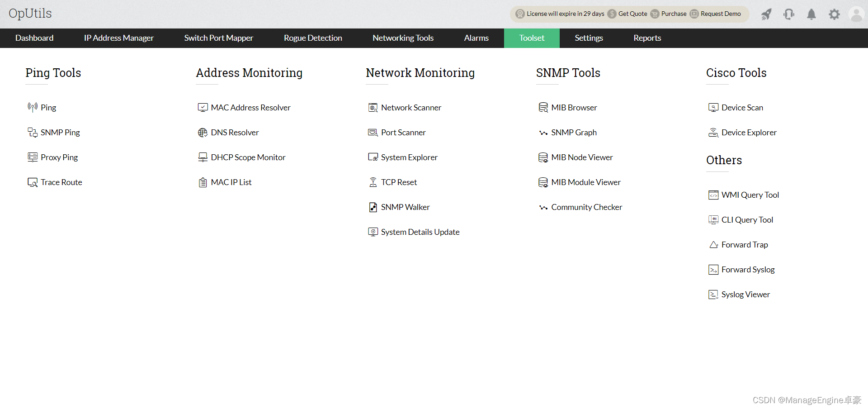Open the MIB Browser link

pos(574,107)
